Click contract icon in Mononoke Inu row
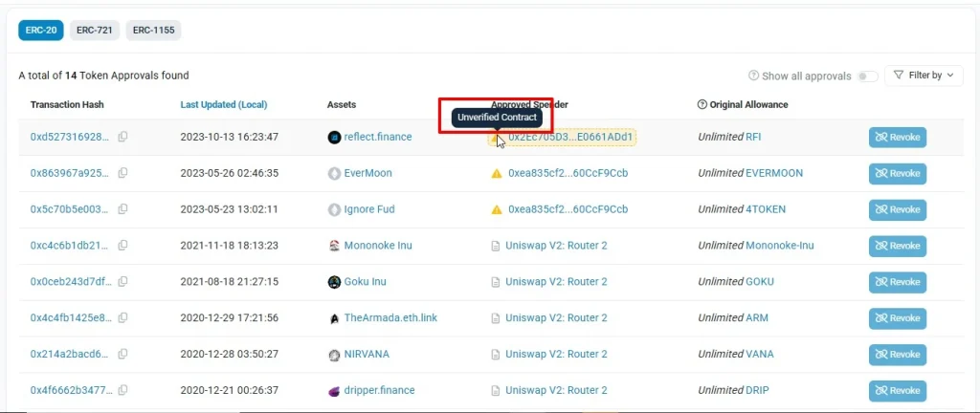This screenshot has width=980, height=413. [496, 246]
